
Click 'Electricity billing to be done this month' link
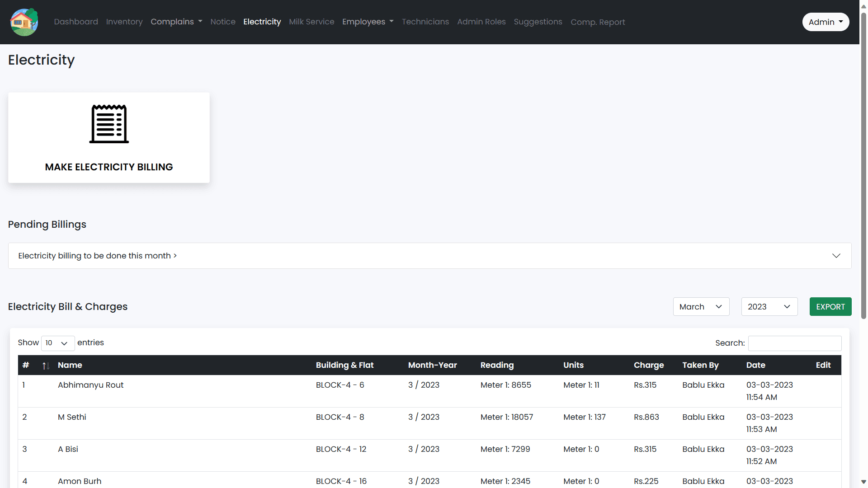97,255
